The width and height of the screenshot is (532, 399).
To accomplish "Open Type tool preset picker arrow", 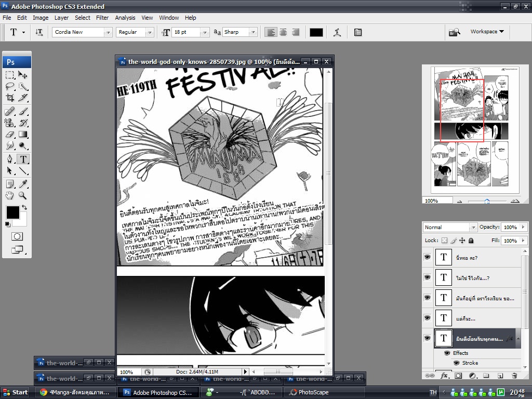I will coord(23,32).
